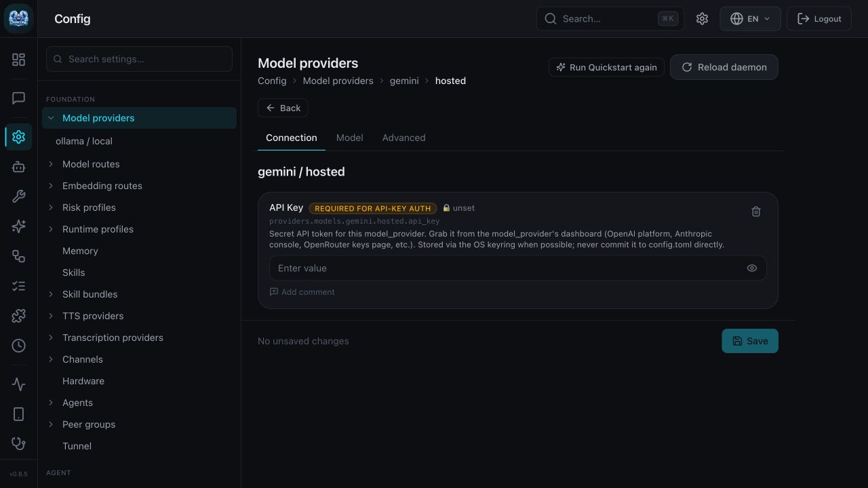
Task: Open the puzzle-piece plugins icon in sidebar
Action: pos(18,316)
